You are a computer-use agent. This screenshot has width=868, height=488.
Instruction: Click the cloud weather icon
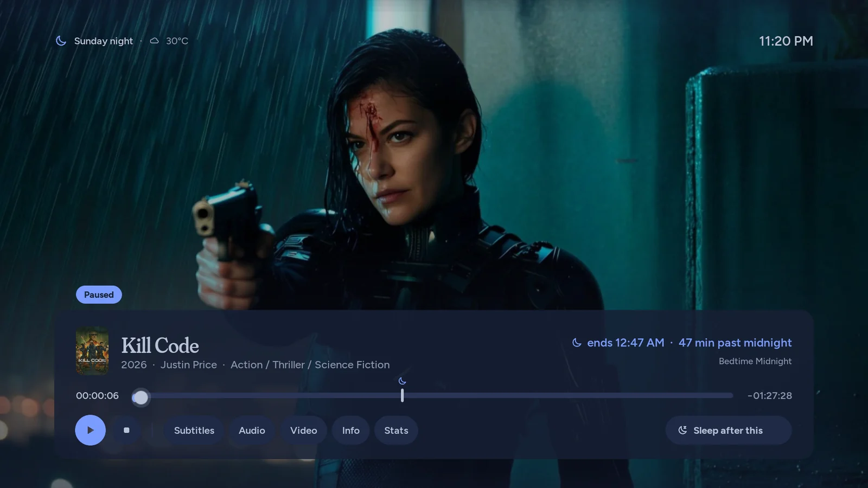pyautogui.click(x=155, y=41)
